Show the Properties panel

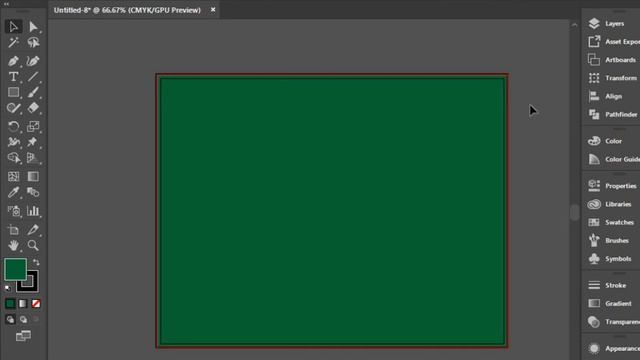[611, 186]
